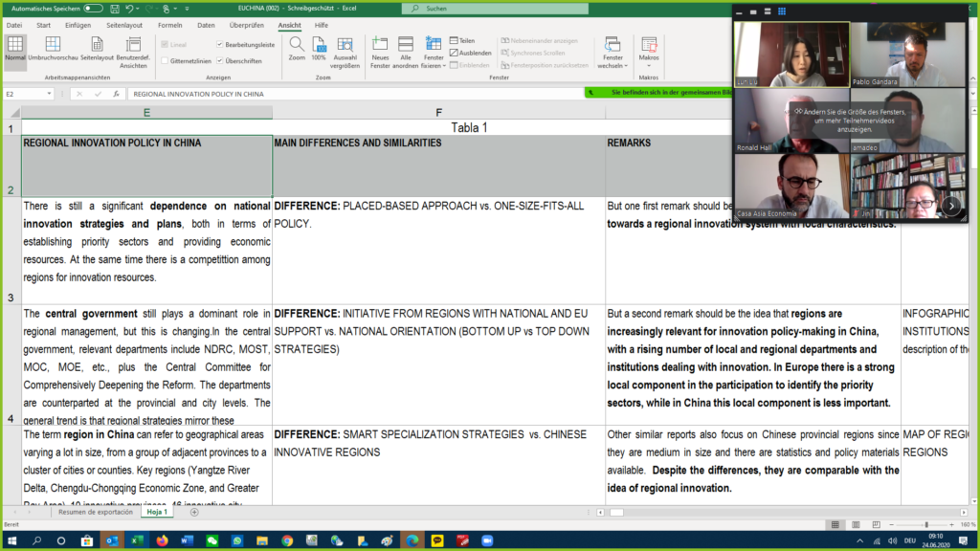Toggle the Gitternetzlinien checkbox
The image size is (980, 551).
point(165,60)
